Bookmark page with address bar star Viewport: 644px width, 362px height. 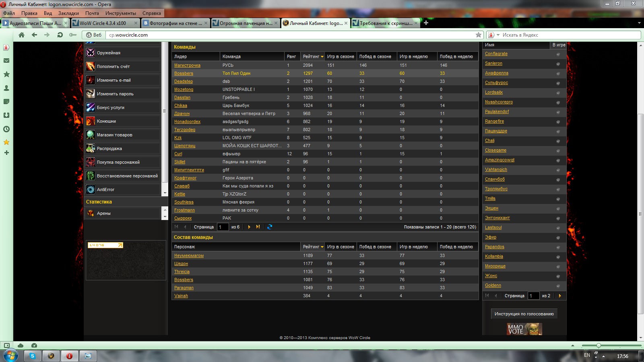click(479, 35)
